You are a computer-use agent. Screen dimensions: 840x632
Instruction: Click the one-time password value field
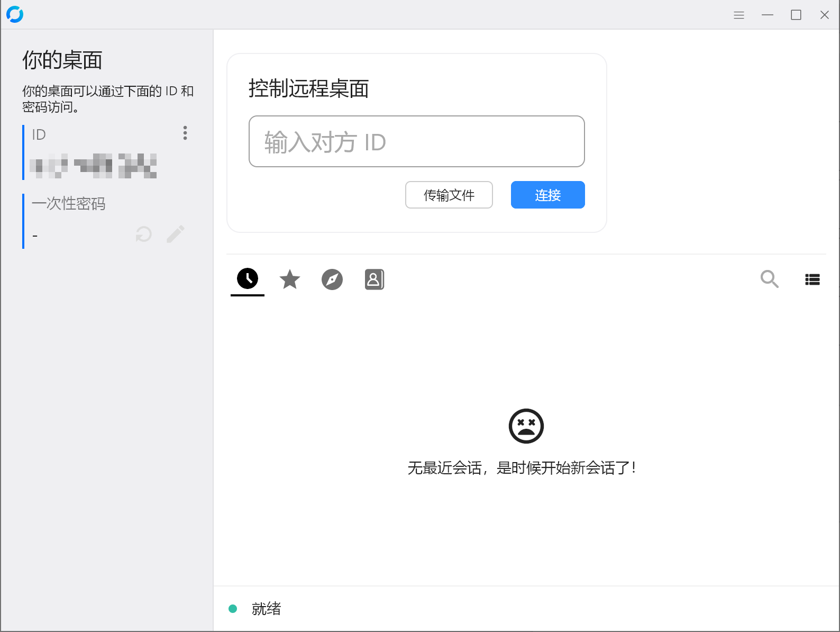coord(79,236)
